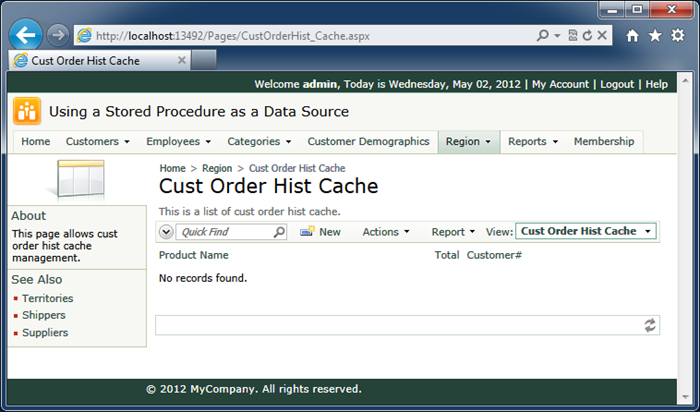This screenshot has width=700, height=412.
Task: Open the browser Home page icon
Action: (x=632, y=36)
